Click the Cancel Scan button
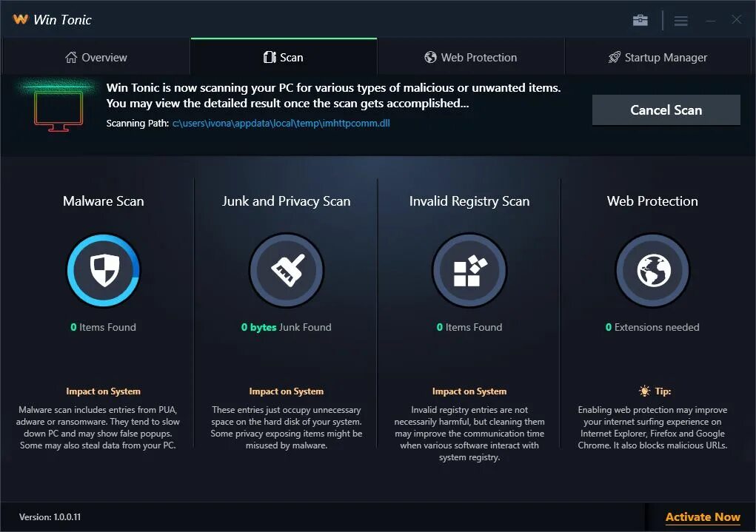This screenshot has height=532, width=756. tap(666, 110)
